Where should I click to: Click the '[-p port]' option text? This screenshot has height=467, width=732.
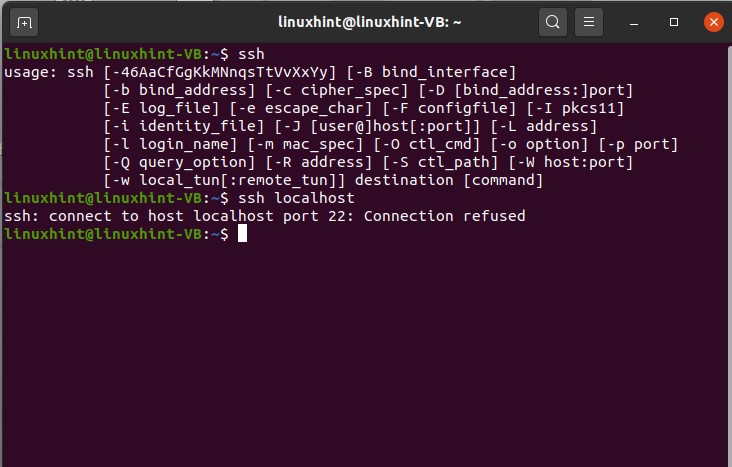[x=638, y=144]
